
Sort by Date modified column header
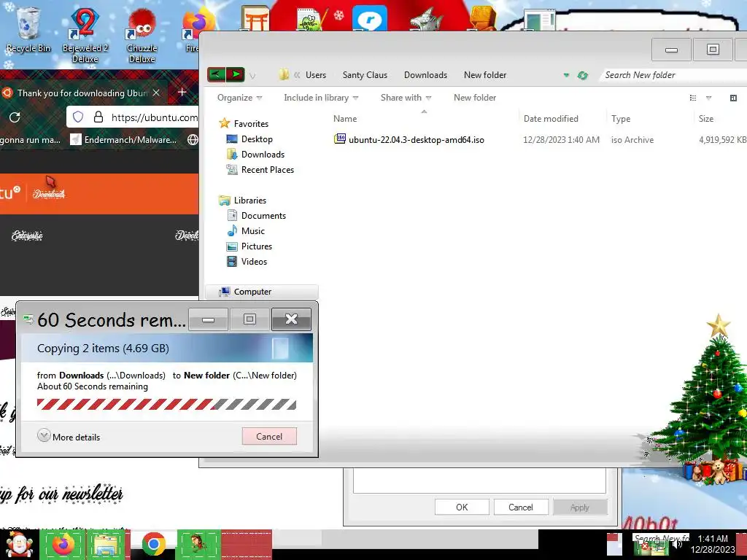coord(551,119)
